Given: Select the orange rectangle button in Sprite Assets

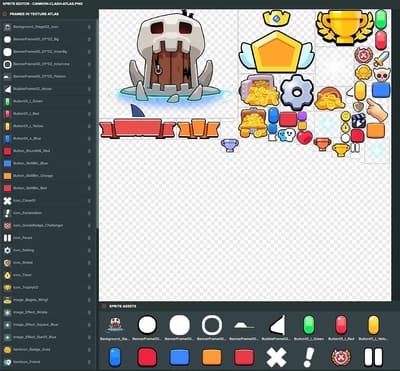Looking at the screenshot, I should coord(212,358).
